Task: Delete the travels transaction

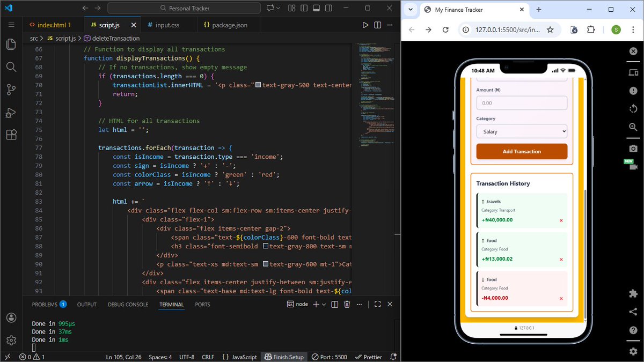Action: (x=561, y=220)
